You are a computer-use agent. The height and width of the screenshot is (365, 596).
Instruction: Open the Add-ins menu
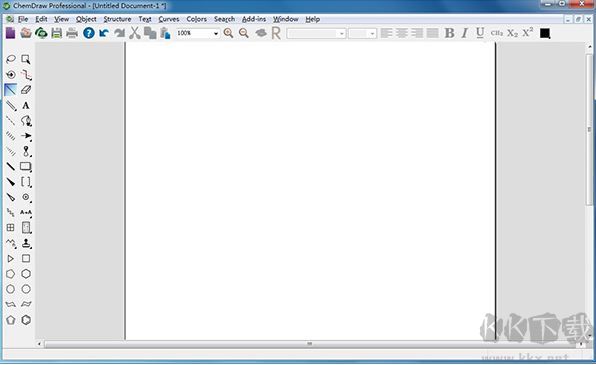coord(254,19)
